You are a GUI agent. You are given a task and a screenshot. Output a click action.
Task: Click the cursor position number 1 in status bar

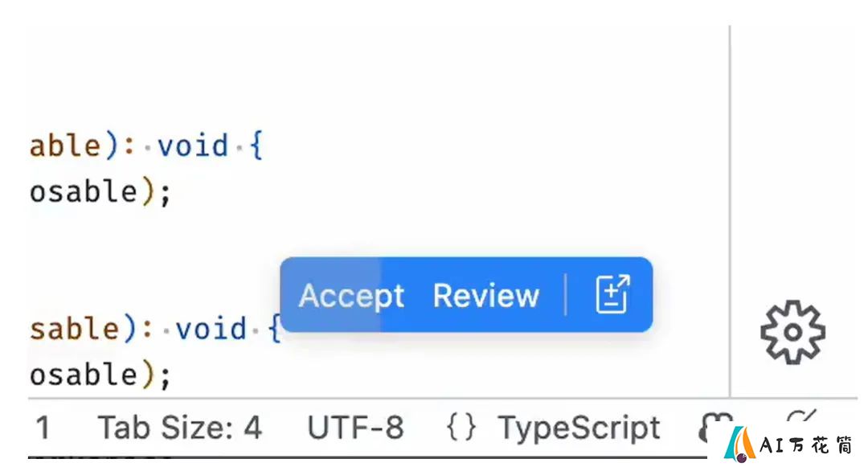tap(43, 428)
